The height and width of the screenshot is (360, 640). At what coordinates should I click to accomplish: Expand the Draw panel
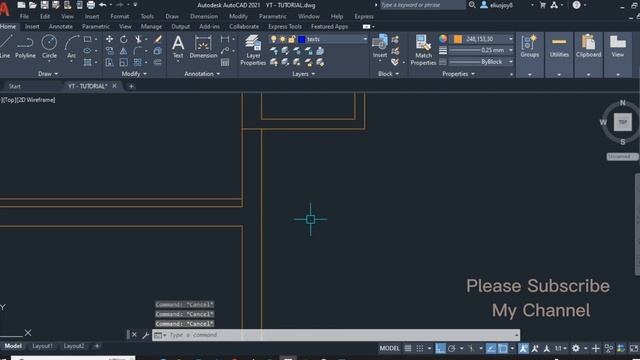coord(48,74)
